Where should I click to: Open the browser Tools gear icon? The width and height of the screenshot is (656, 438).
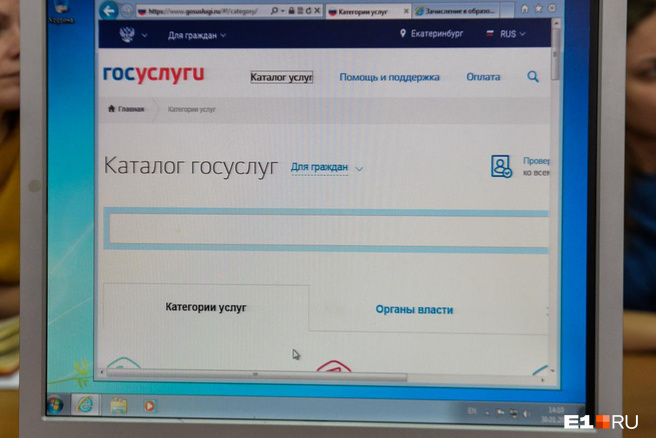(x=552, y=8)
